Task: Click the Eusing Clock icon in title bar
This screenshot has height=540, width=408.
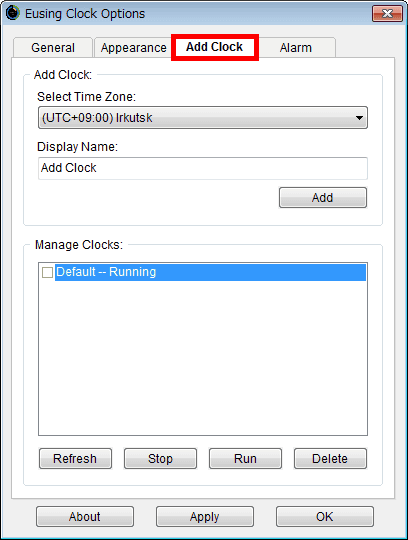Action: [13, 13]
